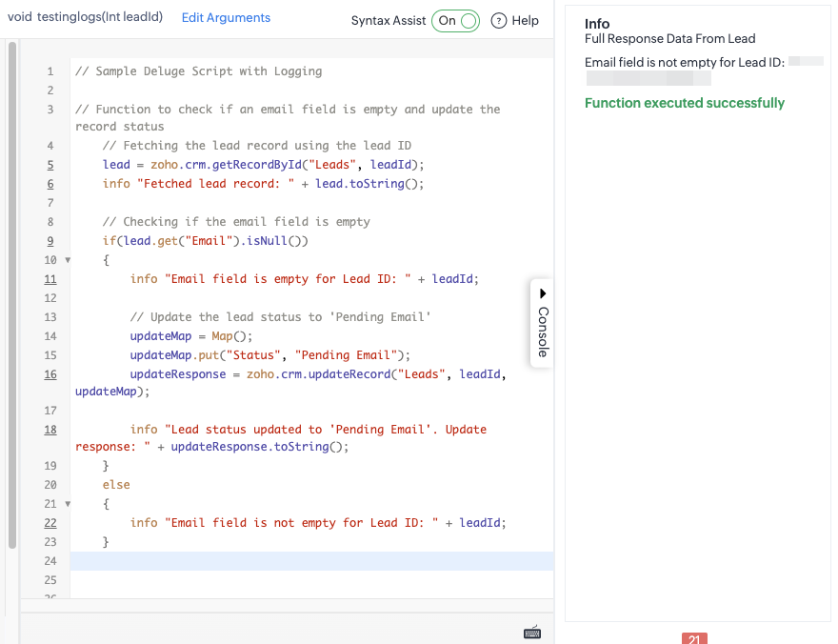Screen dimensions: 838x644
Task: Click the '// Checking if the email field is empty' comment
Action: point(236,222)
